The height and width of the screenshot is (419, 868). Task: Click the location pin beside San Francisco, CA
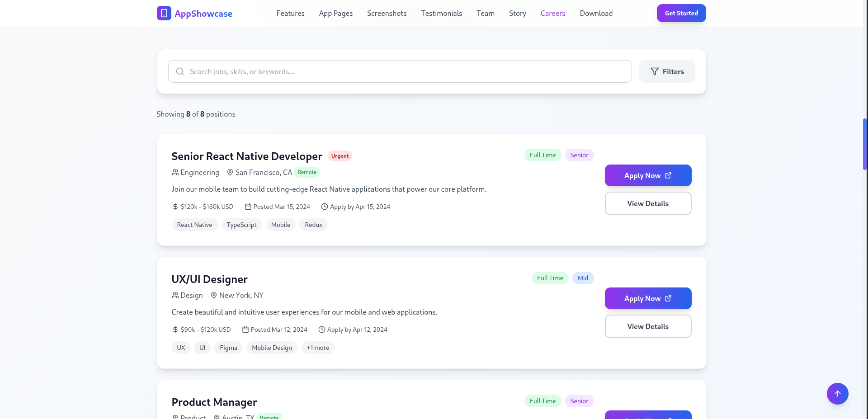click(230, 172)
